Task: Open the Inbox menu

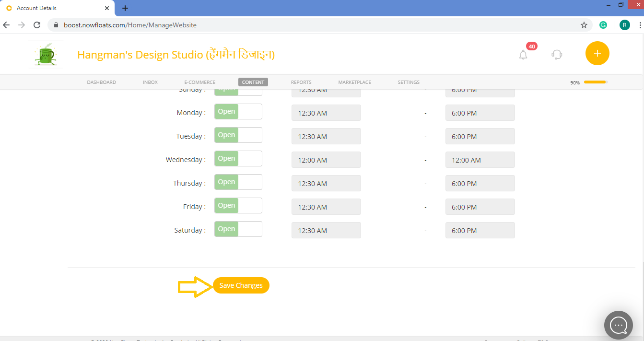Action: (150, 82)
